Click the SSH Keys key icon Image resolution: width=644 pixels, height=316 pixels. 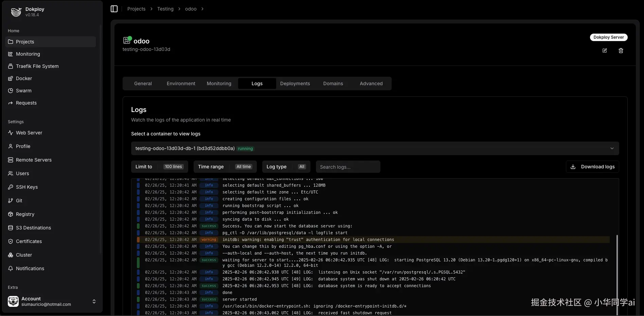(x=11, y=187)
